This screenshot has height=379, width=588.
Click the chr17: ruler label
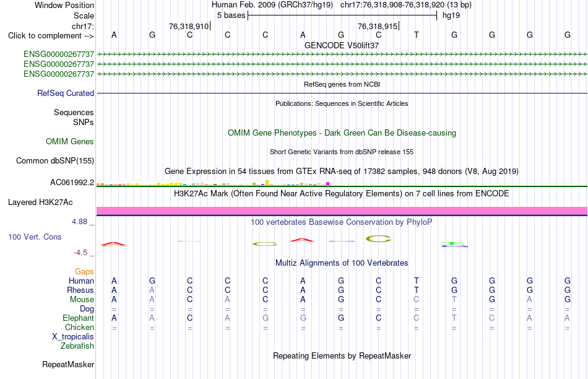[83, 26]
